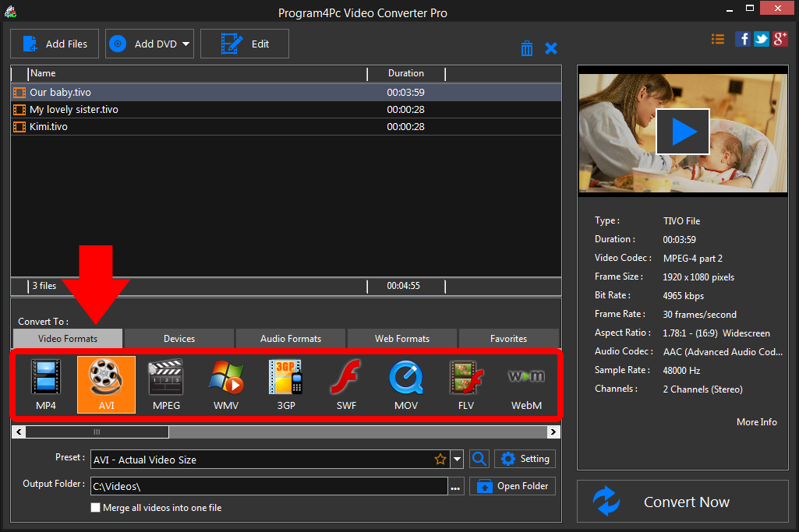
Task: Click the blue X clear list icon
Action: tap(551, 48)
